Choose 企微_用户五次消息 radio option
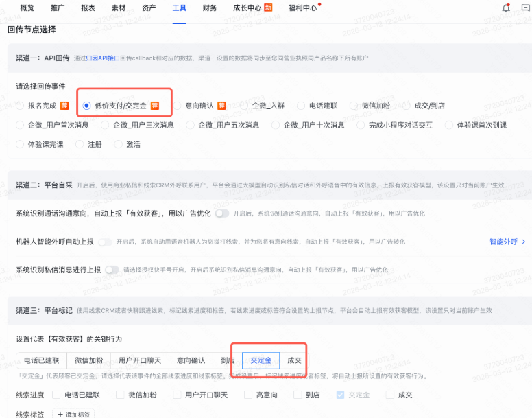This screenshot has height=418, width=532. (x=191, y=125)
